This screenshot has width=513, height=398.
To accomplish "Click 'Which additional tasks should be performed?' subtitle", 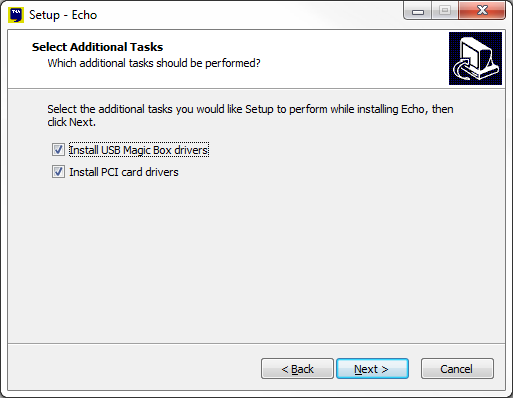I will tap(154, 63).
